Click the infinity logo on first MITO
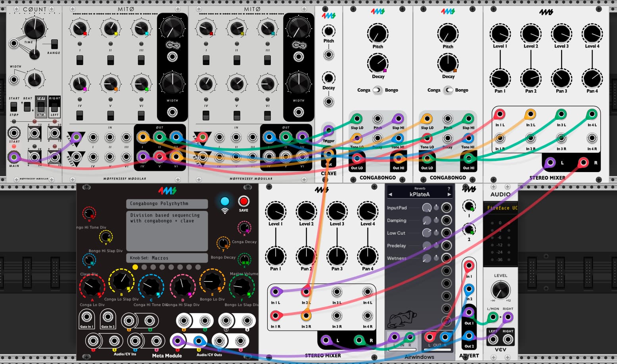This screenshot has height=364, width=617. click(172, 45)
